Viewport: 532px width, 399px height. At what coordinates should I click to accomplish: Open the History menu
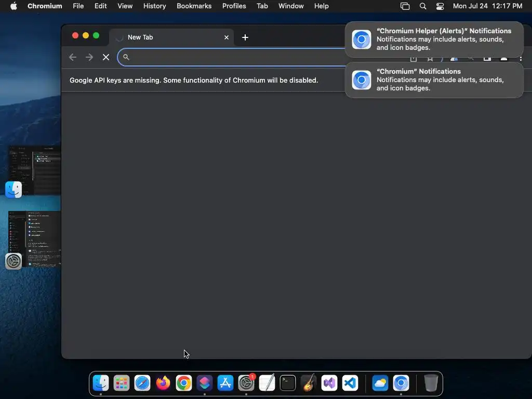154,6
